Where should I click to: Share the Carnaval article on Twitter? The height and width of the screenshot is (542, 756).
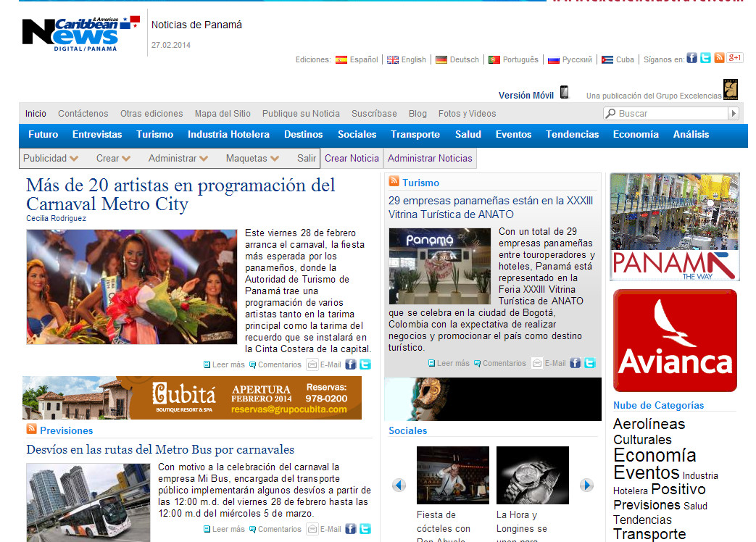pyautogui.click(x=365, y=364)
